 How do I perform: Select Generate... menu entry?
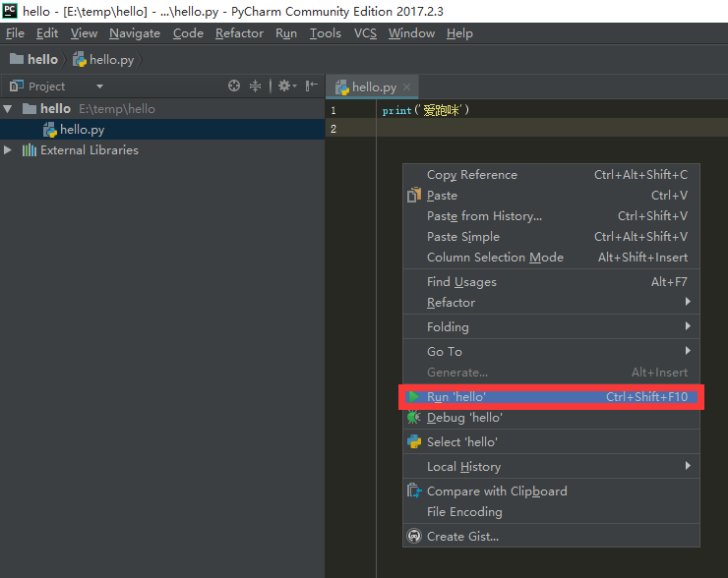tap(552, 373)
